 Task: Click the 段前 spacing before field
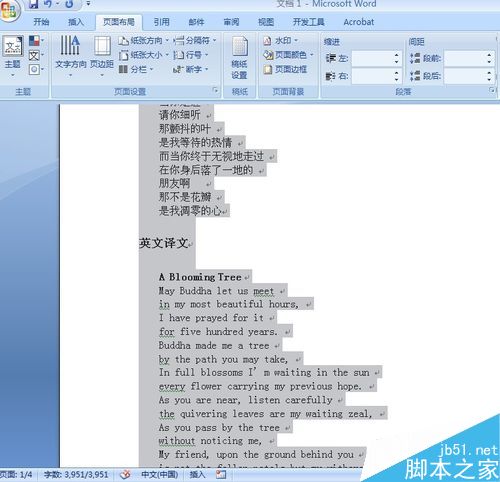465,59
